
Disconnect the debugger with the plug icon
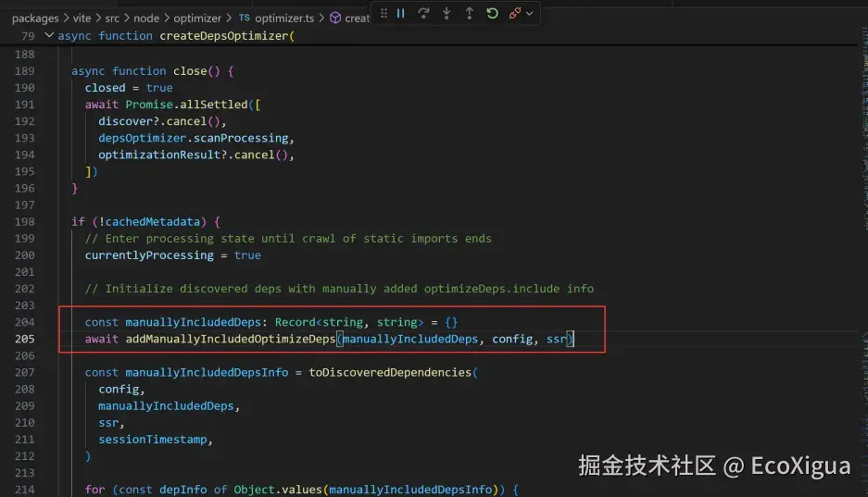click(515, 13)
